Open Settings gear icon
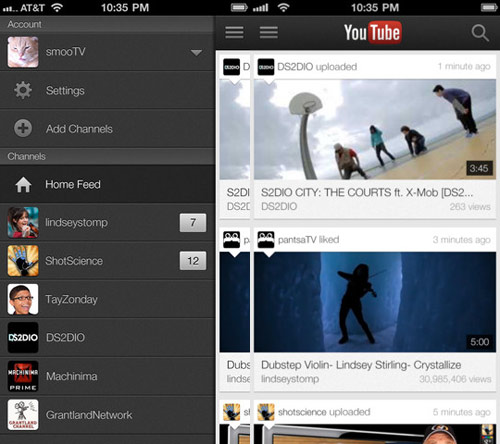500x444 pixels. (x=23, y=90)
